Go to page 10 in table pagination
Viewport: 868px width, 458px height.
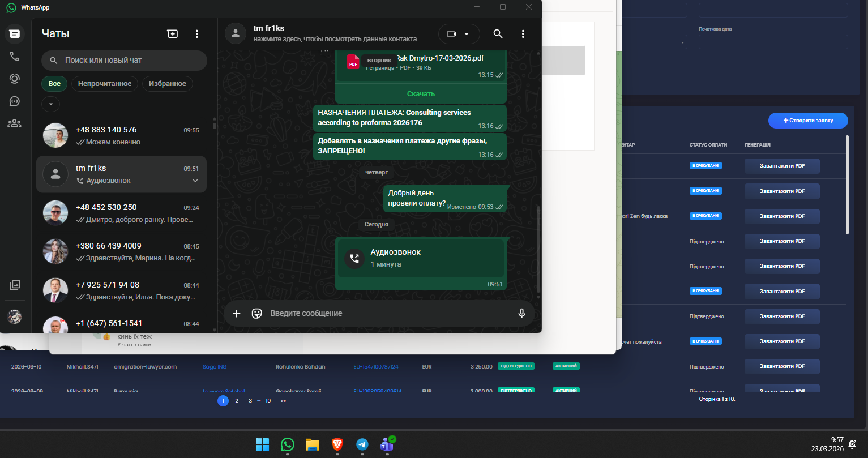tap(268, 401)
